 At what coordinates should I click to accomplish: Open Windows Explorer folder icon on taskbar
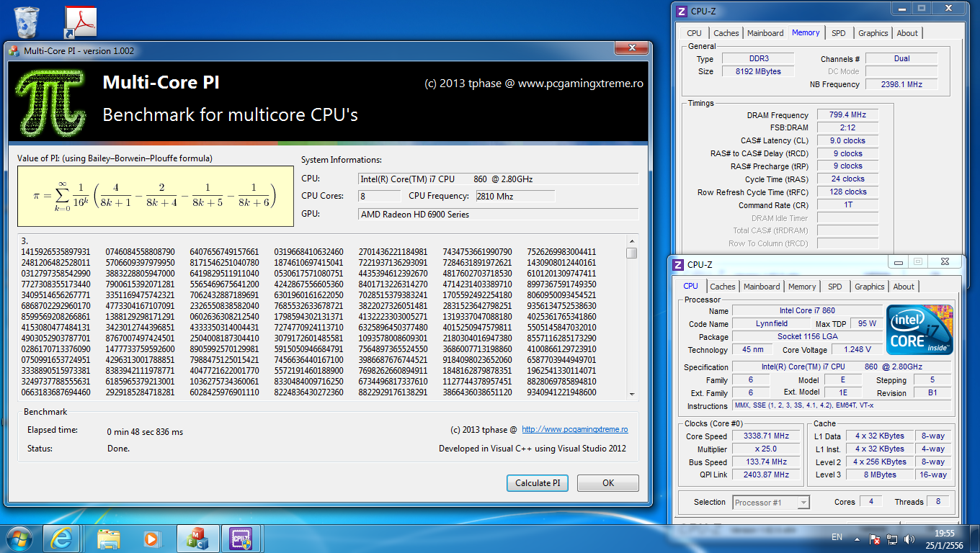click(109, 538)
